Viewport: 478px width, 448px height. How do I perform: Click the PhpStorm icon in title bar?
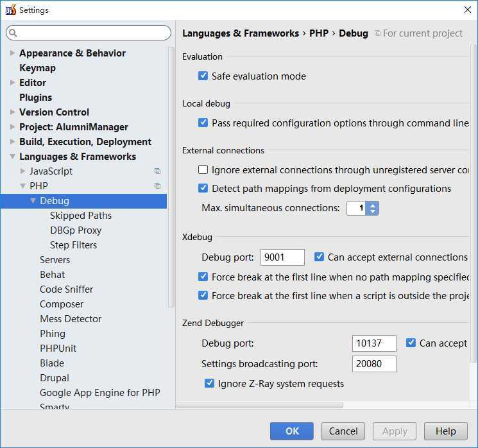(x=11, y=10)
